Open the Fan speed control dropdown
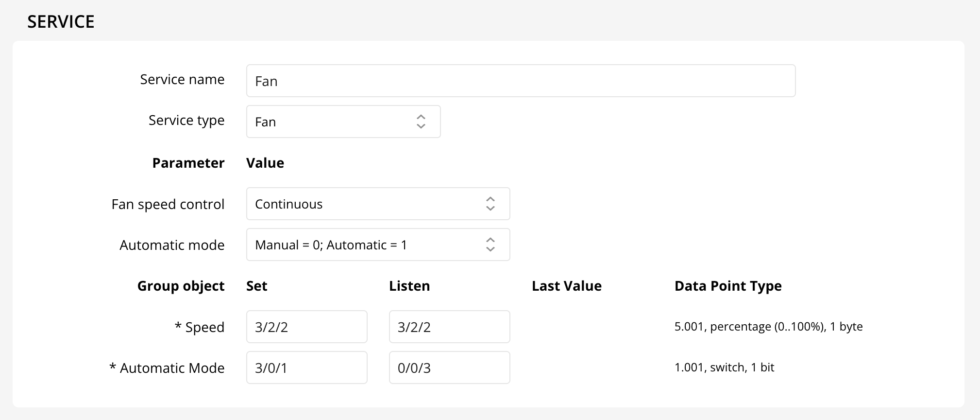This screenshot has width=980, height=420. [378, 204]
